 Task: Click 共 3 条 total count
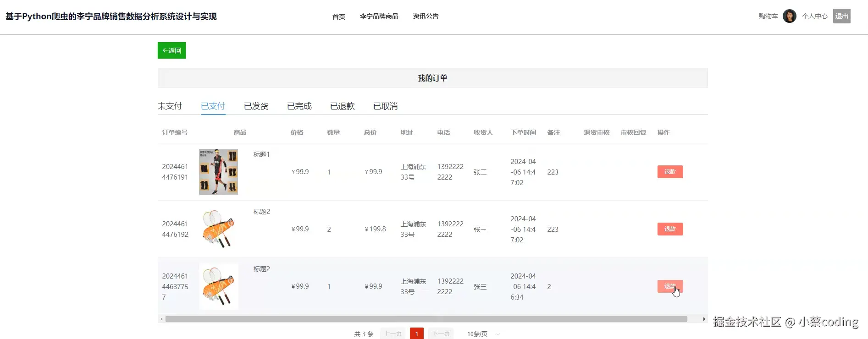coord(364,334)
